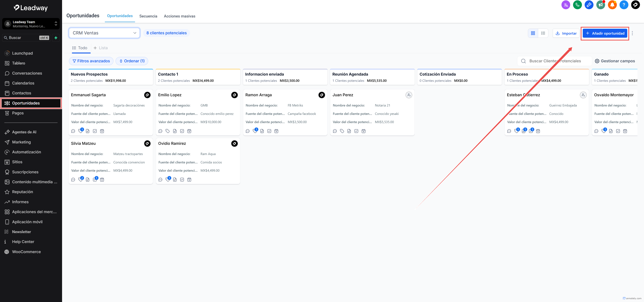Switch to the board grid view toggle
Viewport: 644px width, 302px height.
pyautogui.click(x=533, y=33)
